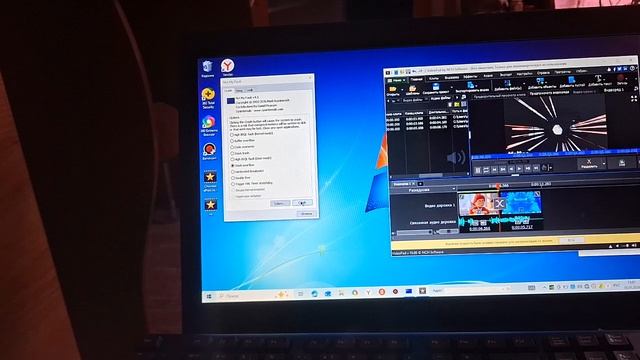Select Buffer overflow crash option
This screenshot has height=360, width=640.
coord(243,140)
